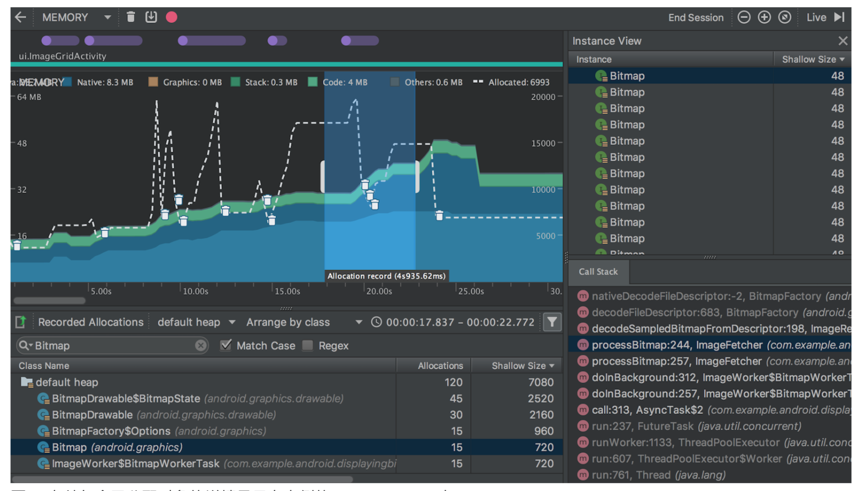This screenshot has width=868, height=491.
Task: Click the Graphics legend color swatch
Action: (x=153, y=82)
